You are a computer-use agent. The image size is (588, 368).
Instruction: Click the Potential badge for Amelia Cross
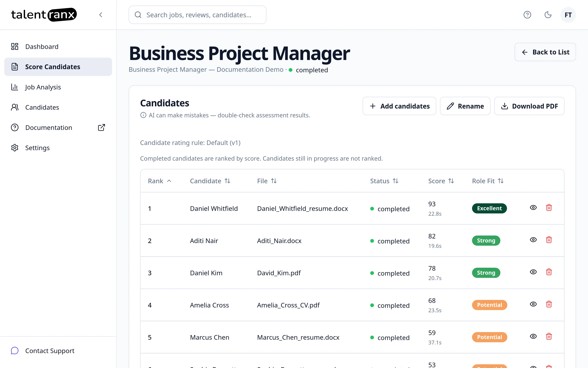[489, 305]
